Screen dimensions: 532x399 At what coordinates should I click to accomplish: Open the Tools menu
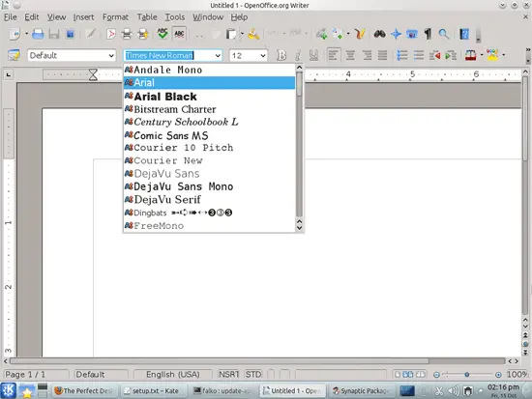click(175, 17)
